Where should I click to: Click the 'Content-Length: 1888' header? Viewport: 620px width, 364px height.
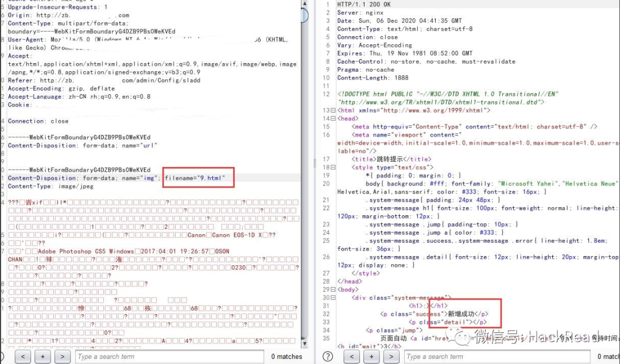point(373,78)
